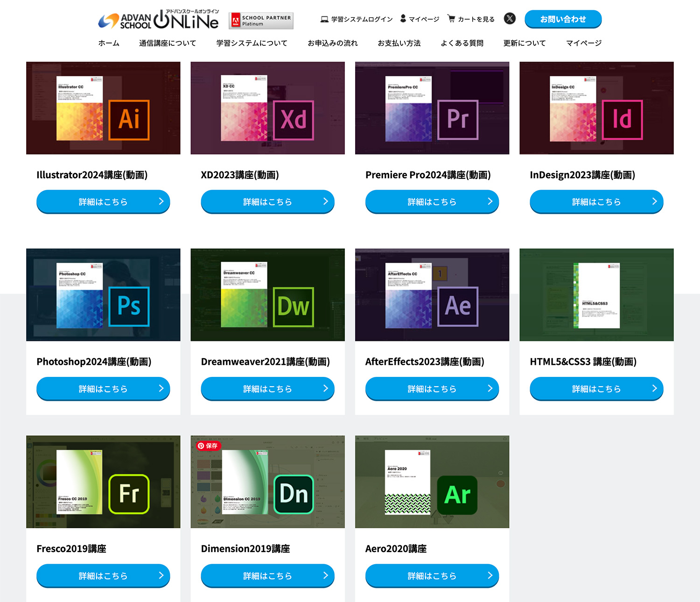Click the Pinterest 保存 save badge
700x602 pixels.
(208, 446)
